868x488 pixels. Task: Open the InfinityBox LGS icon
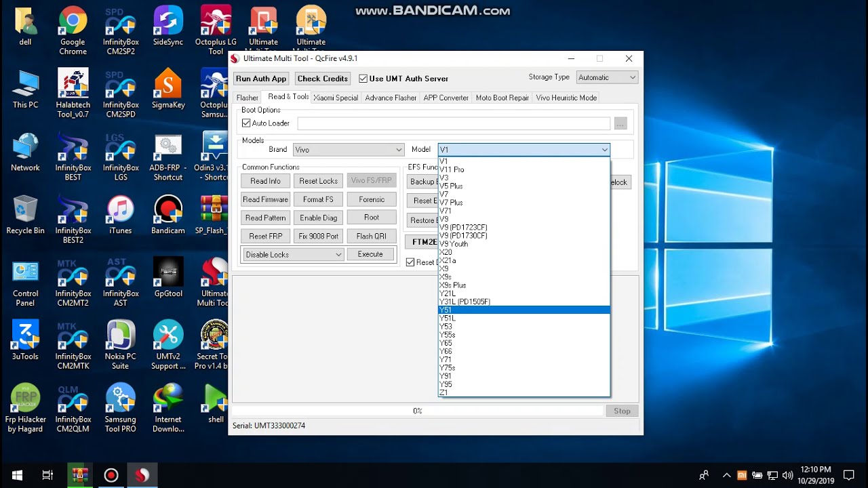click(x=121, y=157)
